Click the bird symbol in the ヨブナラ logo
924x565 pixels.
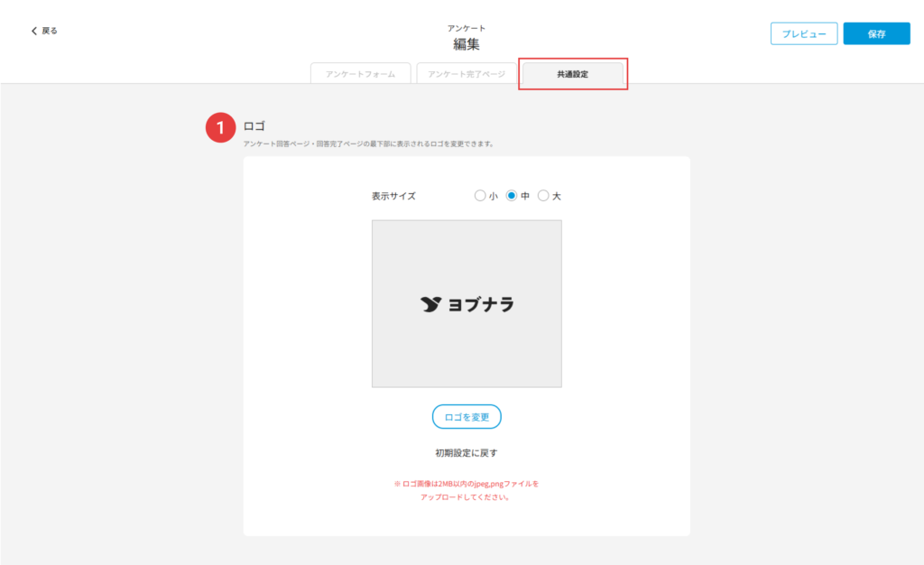pos(430,304)
